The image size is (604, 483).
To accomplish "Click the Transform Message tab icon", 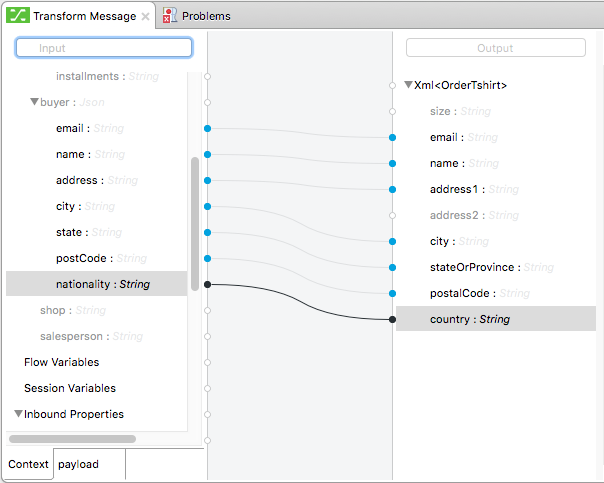I will [x=18, y=16].
